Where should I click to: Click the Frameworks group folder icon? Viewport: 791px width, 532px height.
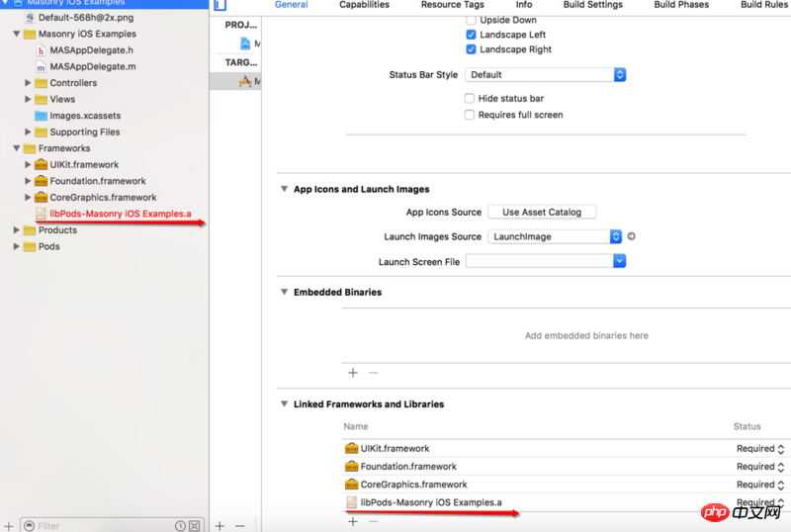[30, 148]
